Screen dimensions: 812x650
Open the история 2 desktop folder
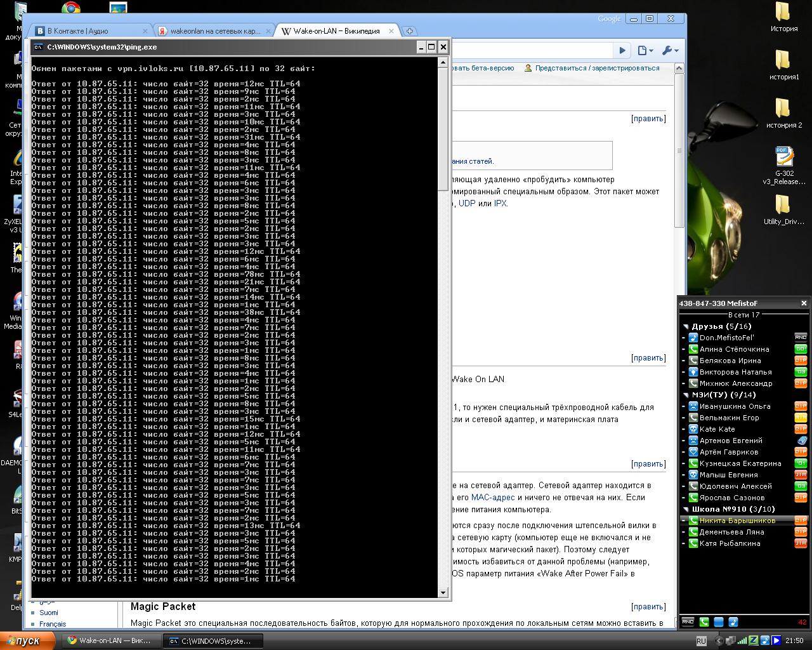[x=783, y=113]
